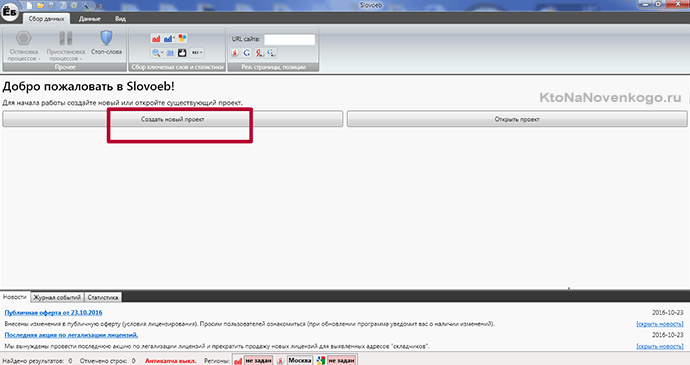Viewport: 690px width, 365px height.
Task: Click the Yandex positions icon with list
Action: (x=260, y=53)
